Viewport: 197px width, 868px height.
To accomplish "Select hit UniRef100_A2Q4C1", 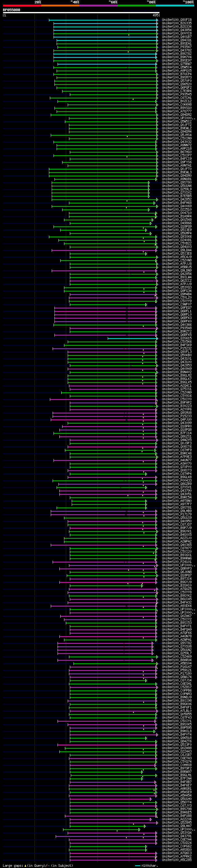I will point(176,386).
